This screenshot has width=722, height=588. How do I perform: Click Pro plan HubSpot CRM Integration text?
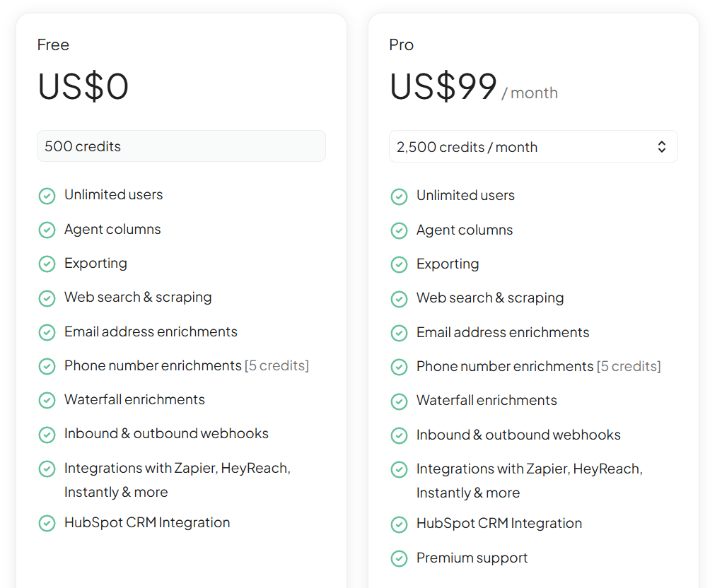[x=499, y=524]
